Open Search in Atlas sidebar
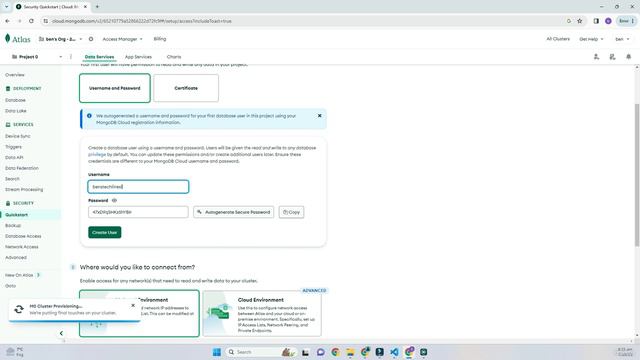 point(12,178)
